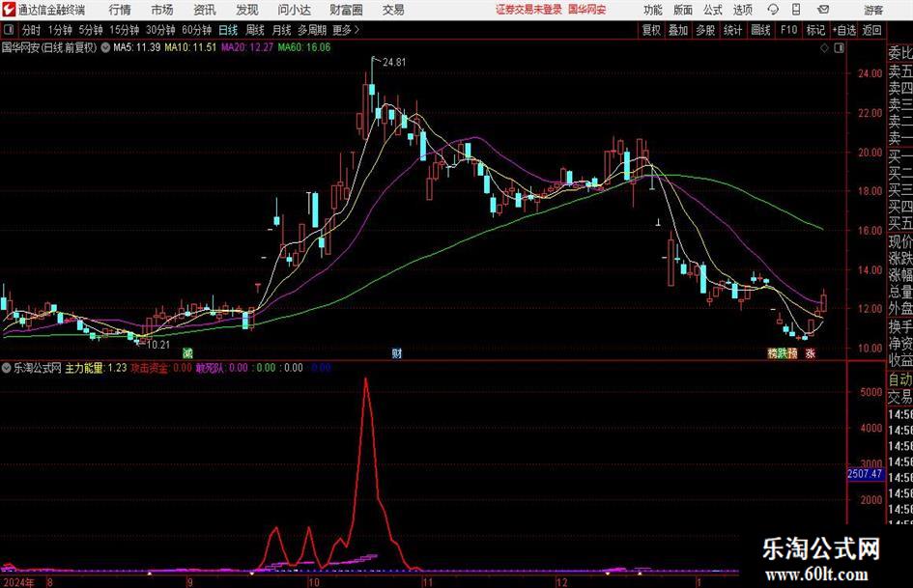The width and height of the screenshot is (913, 588).
Task: Expand the 更多 periods chevron
Action: click(357, 30)
